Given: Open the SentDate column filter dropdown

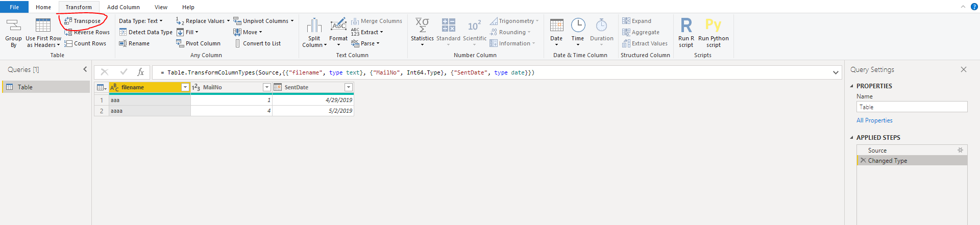Looking at the screenshot, I should coord(349,87).
